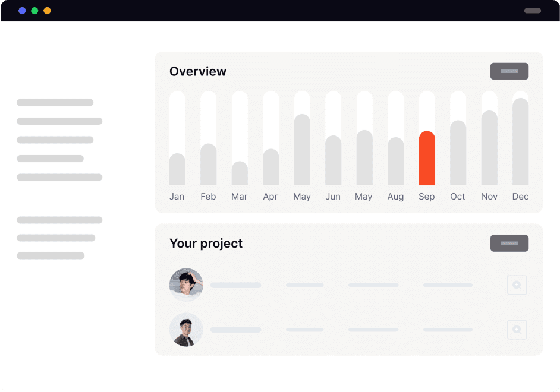Select the top sidebar navigation item
Viewport: 560px width, 392px height.
[x=55, y=102]
